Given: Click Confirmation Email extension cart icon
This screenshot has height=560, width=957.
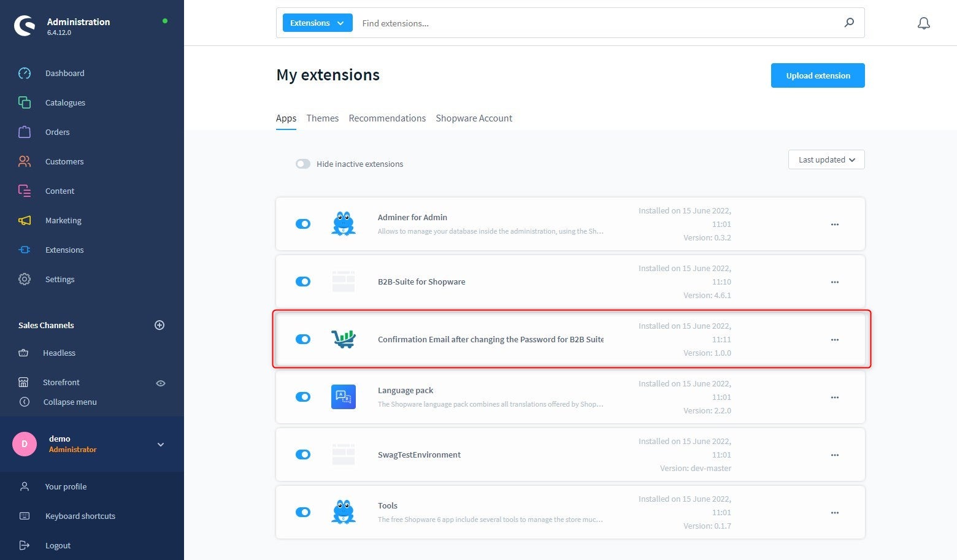Looking at the screenshot, I should [x=344, y=339].
